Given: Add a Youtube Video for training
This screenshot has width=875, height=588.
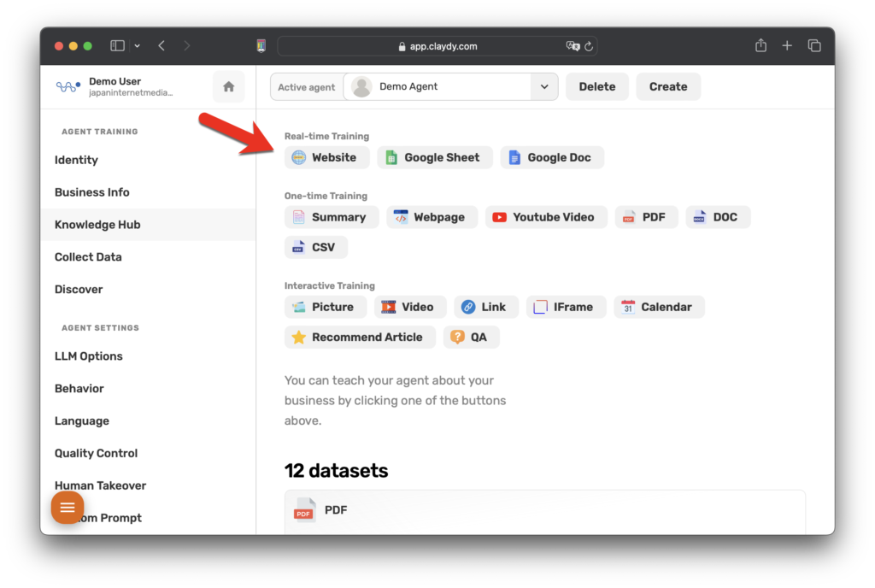Looking at the screenshot, I should 545,217.
